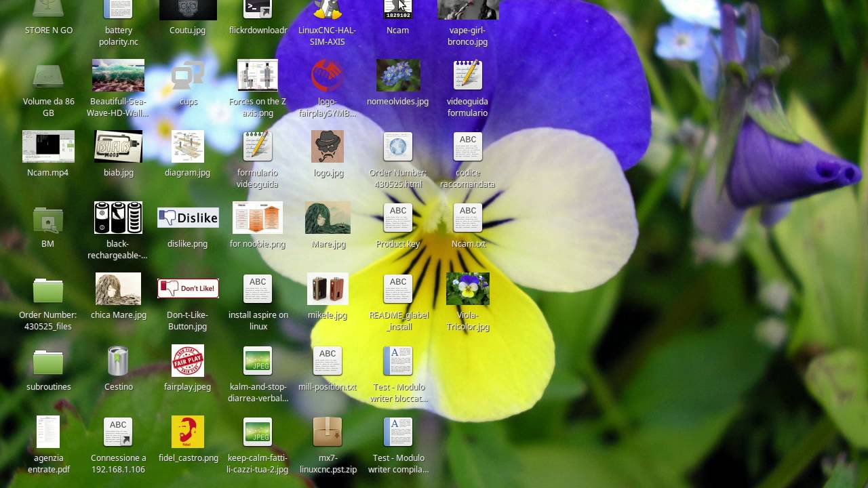This screenshot has height=488, width=868.
Task: Open the kalm-and-stop-diarrea JPEG file
Action: 258,361
